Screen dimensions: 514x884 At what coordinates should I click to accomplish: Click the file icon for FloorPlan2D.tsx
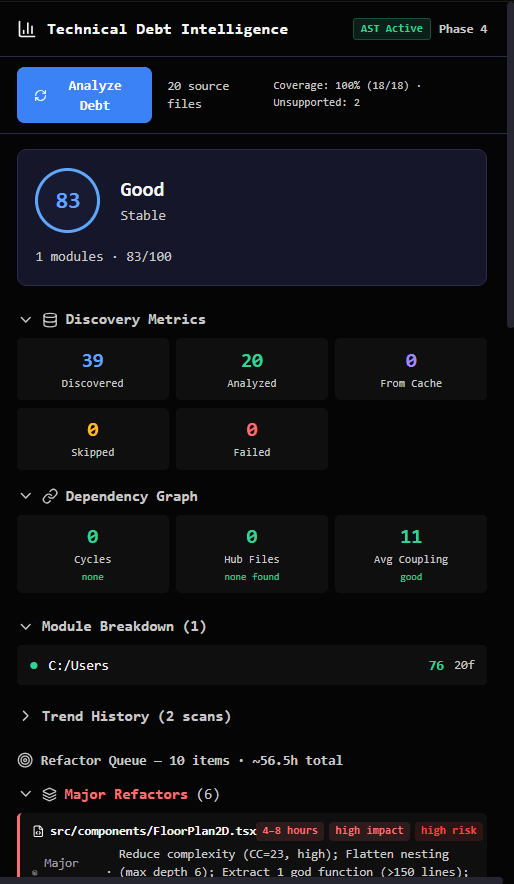point(38,830)
